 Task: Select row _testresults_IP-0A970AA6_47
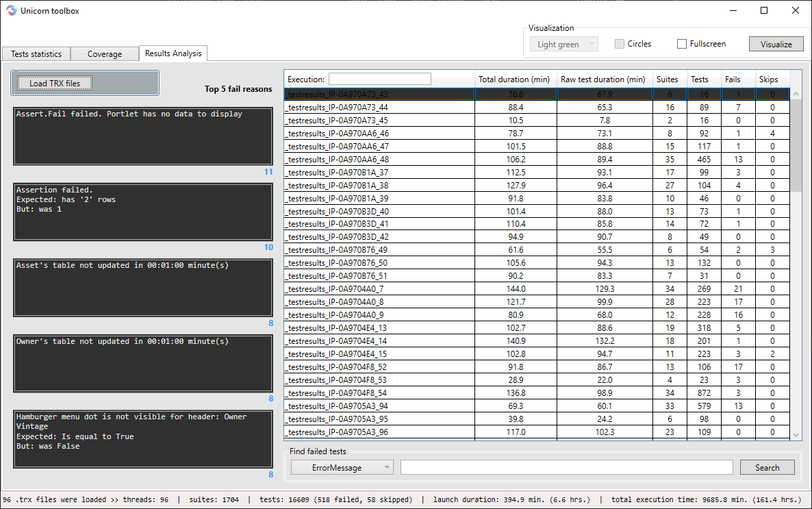pyautogui.click(x=537, y=146)
